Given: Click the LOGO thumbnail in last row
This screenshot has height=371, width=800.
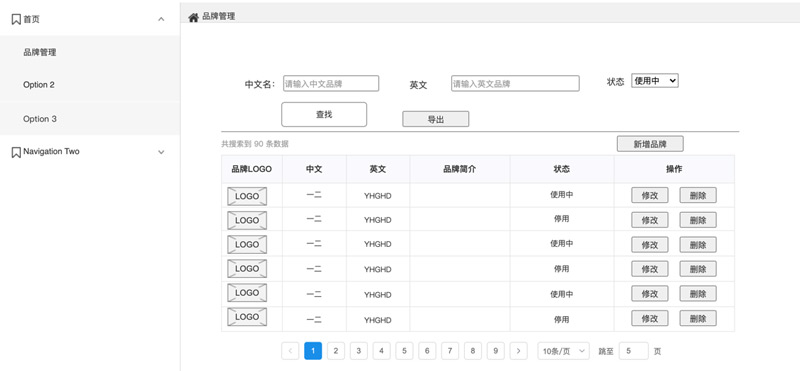Looking at the screenshot, I should 247,317.
